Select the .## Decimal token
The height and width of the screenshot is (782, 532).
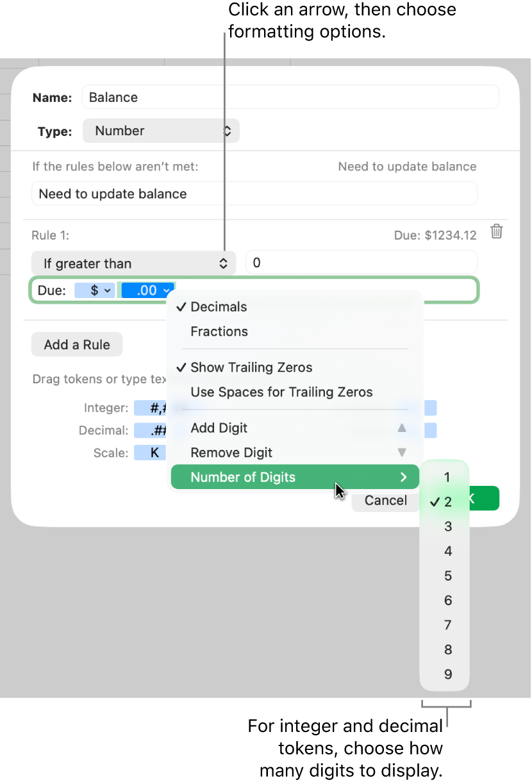tap(154, 430)
